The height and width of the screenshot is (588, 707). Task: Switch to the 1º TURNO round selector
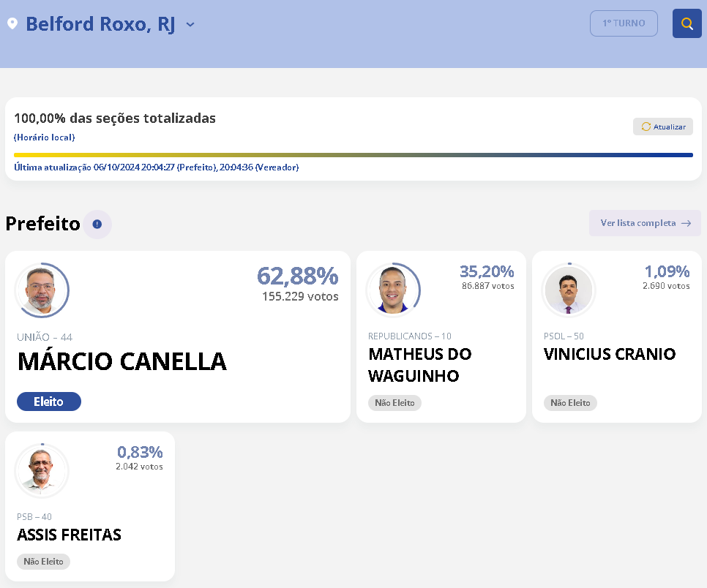pos(624,23)
